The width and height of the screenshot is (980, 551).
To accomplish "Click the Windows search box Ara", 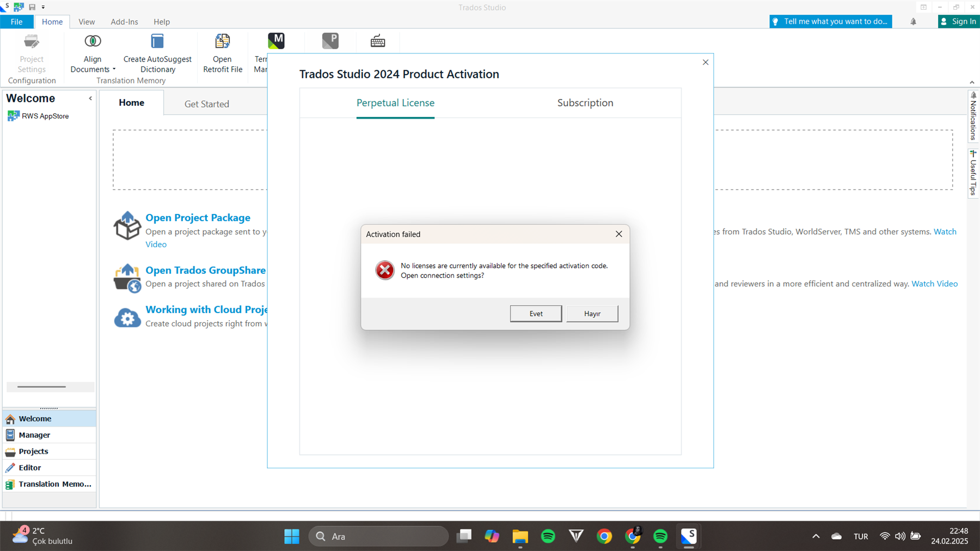I will point(379,536).
